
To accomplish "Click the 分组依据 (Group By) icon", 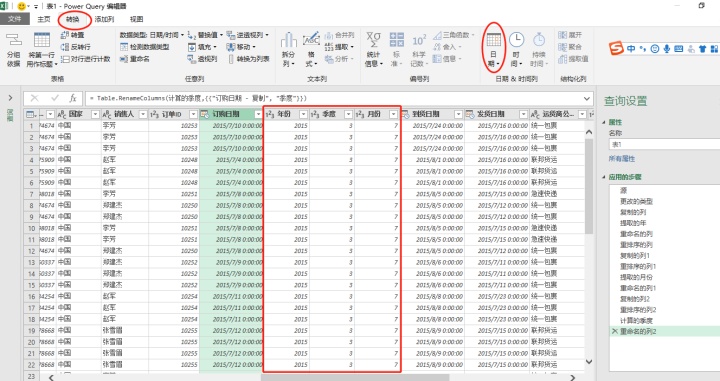I will [14, 40].
